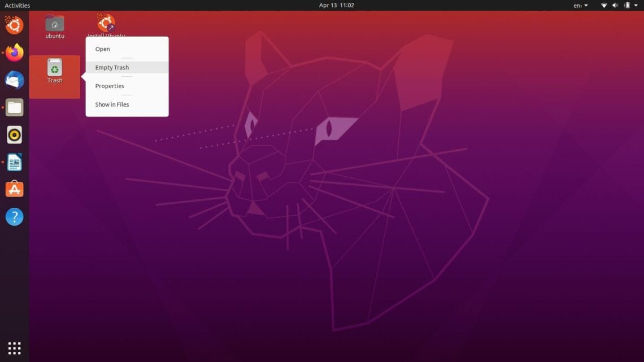Click Empty Trash in the menu

pos(112,67)
